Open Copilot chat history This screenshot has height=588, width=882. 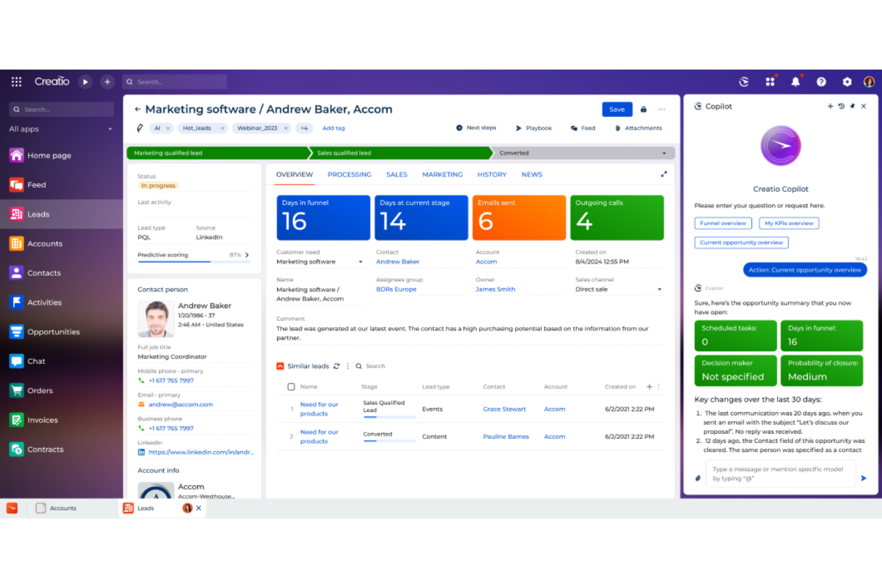point(841,106)
